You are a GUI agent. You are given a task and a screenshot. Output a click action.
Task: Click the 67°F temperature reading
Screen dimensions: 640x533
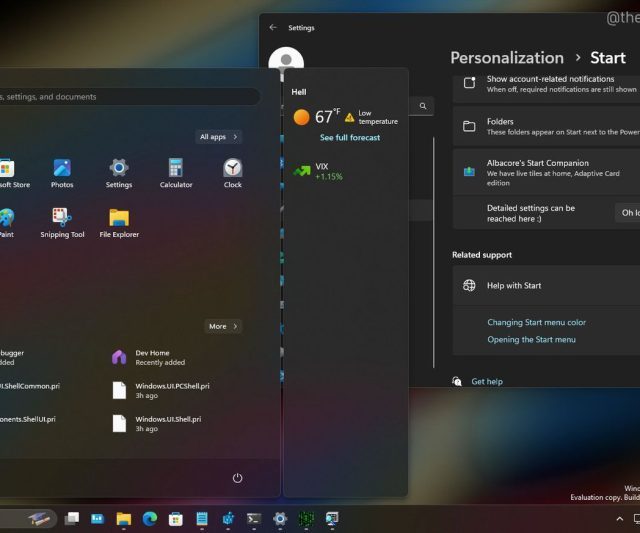coord(327,117)
